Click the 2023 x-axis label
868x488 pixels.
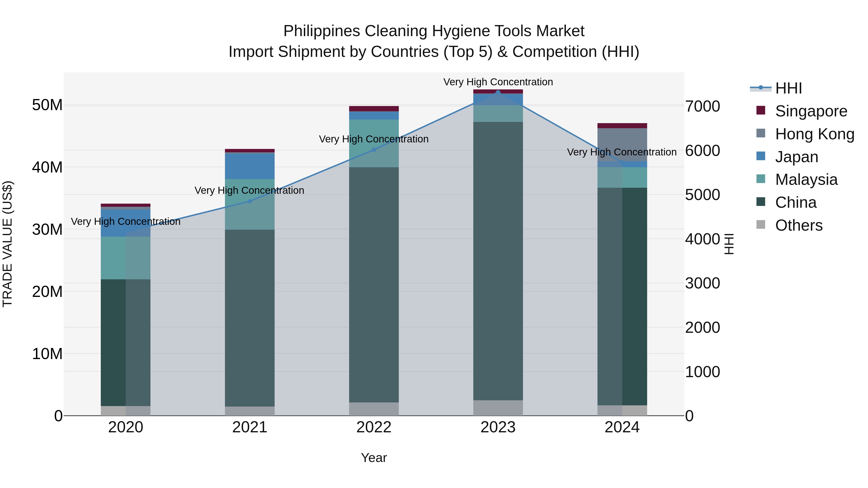[x=498, y=427]
